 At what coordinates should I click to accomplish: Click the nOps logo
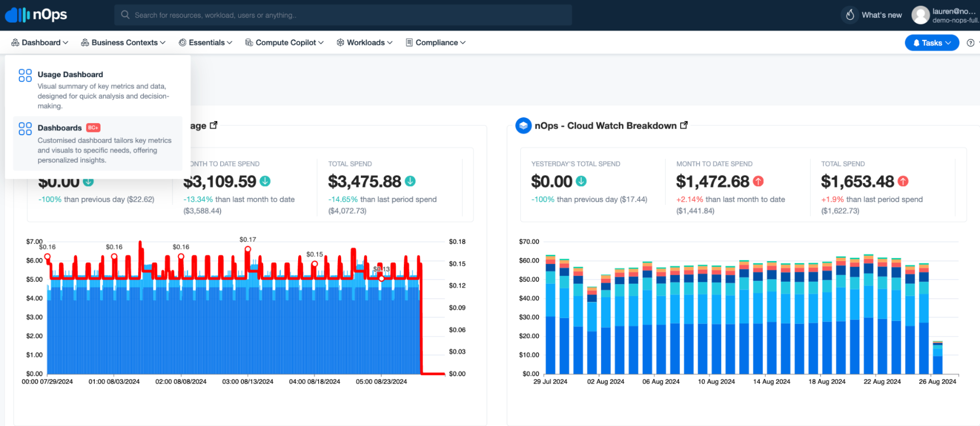(x=36, y=15)
